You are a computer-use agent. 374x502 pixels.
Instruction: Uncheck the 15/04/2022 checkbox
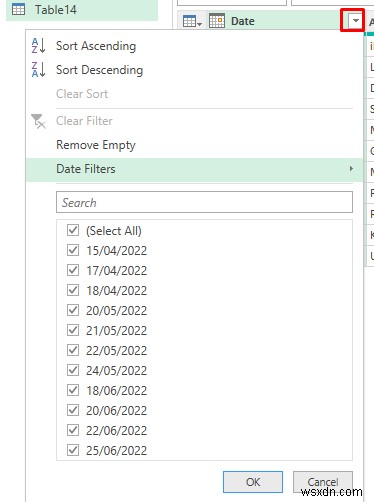73,250
